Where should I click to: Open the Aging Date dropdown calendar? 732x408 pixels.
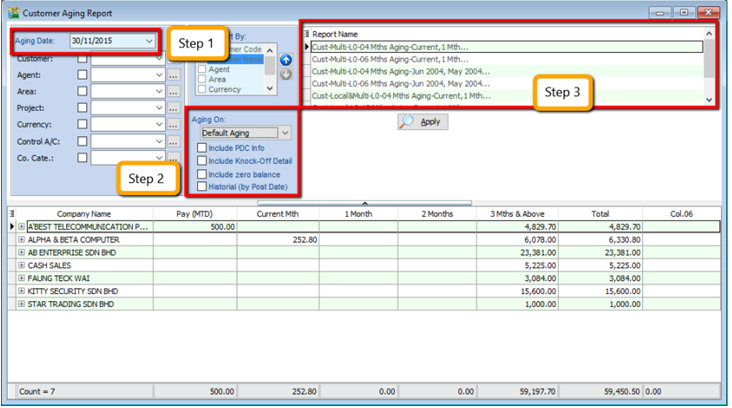pos(149,42)
